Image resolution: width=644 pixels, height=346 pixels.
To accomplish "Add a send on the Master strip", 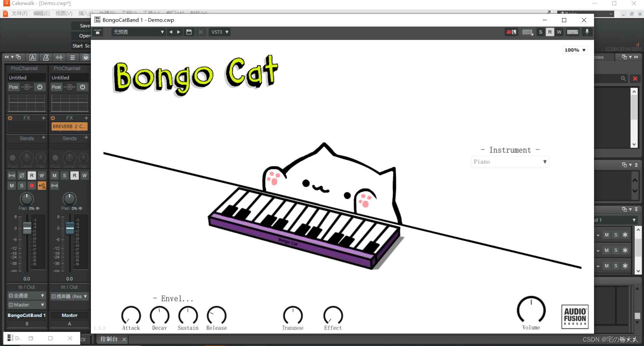I will [86, 138].
